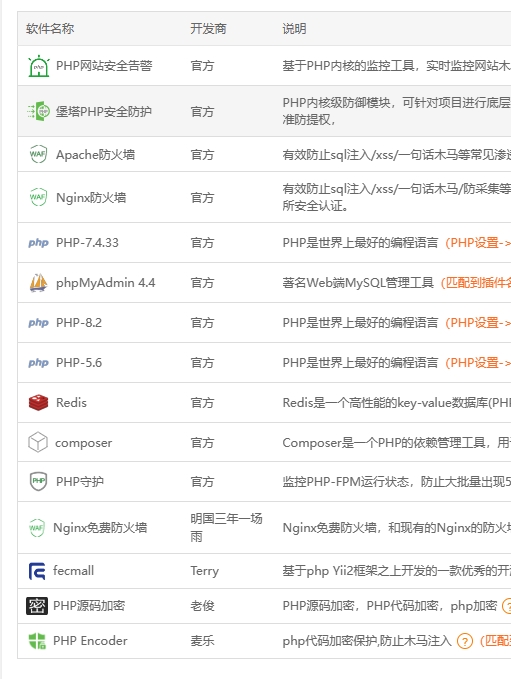Open the Nginx防火墙 entry name
This screenshot has width=511, height=679.
pos(91,197)
